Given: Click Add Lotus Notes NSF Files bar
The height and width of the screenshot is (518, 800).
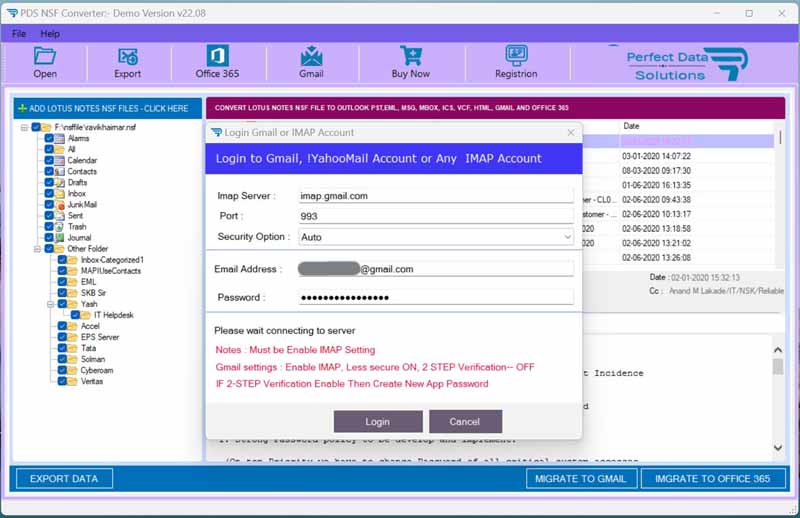Looking at the screenshot, I should point(107,108).
